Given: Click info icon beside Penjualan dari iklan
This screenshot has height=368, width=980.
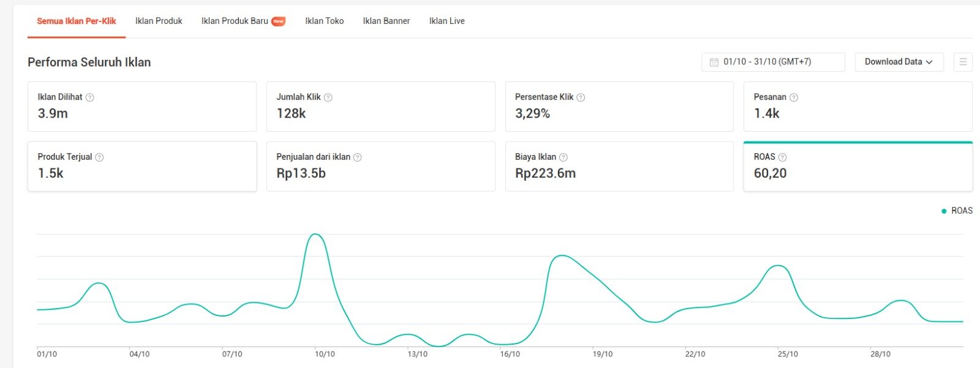Looking at the screenshot, I should (x=358, y=157).
